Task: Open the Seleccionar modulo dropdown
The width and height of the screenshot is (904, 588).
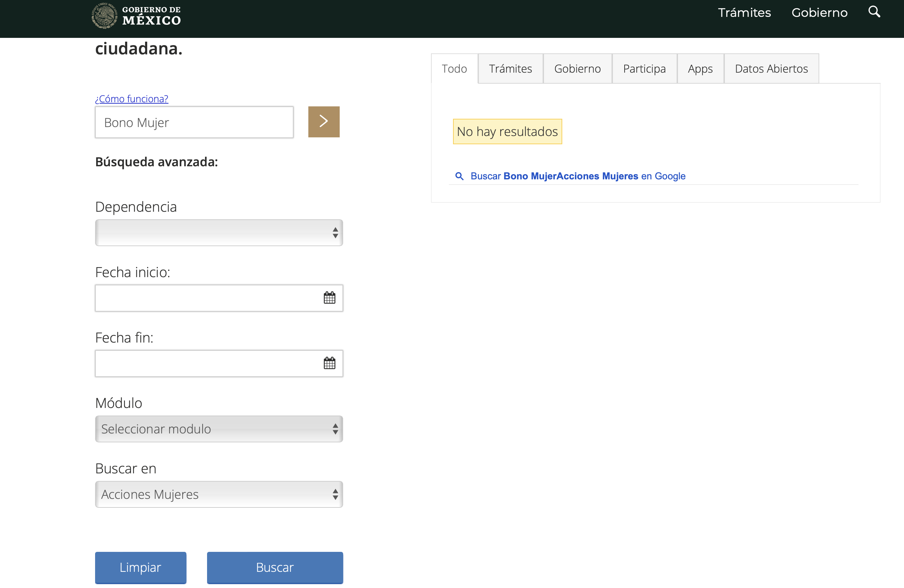Action: 219,429
